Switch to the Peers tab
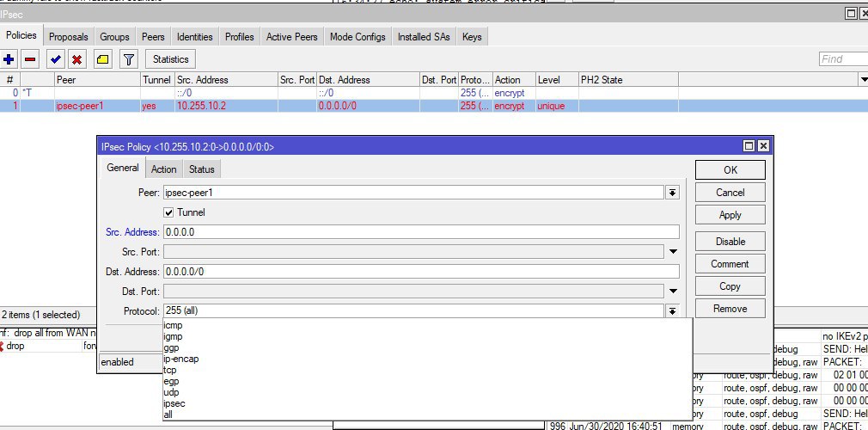The image size is (868, 430). (153, 37)
